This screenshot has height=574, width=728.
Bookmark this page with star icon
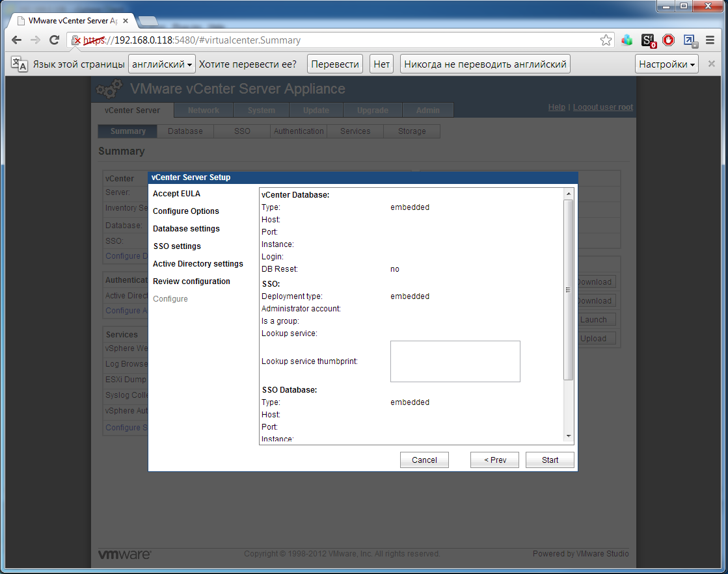point(606,40)
